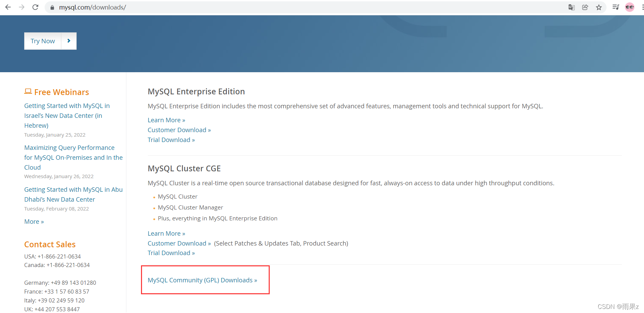Bookmark this page with the star
The height and width of the screenshot is (313, 644).
[x=599, y=7]
